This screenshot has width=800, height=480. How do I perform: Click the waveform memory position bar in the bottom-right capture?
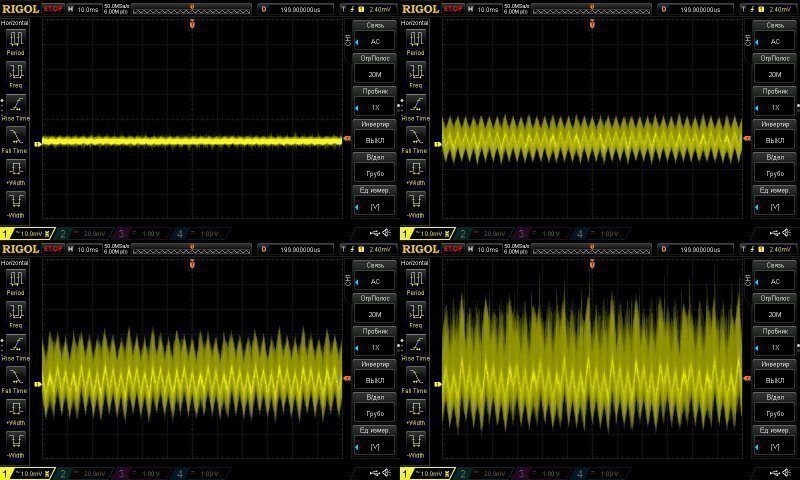click(x=592, y=249)
